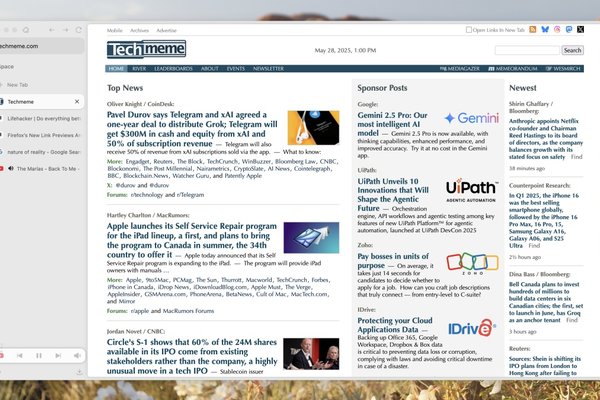Click the Mobile link at page top

(x=115, y=30)
